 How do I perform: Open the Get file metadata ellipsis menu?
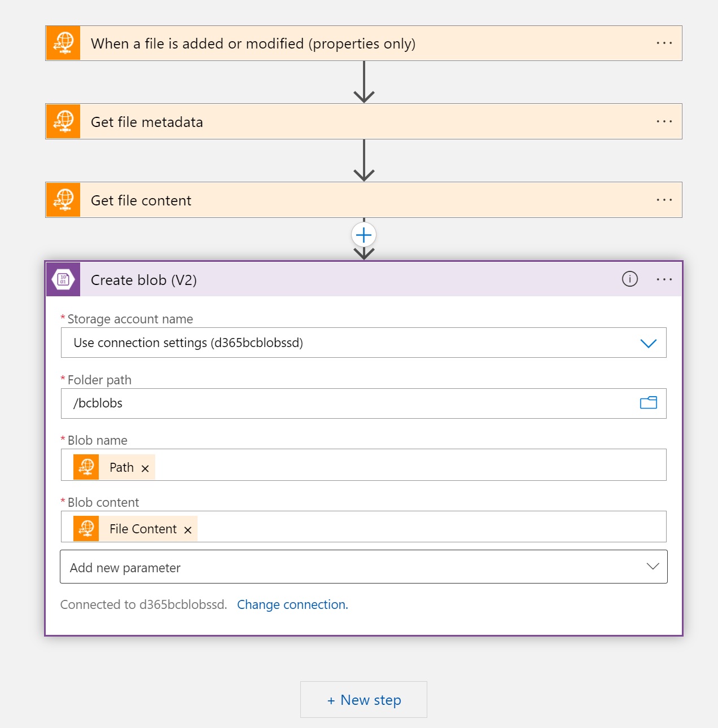664,121
